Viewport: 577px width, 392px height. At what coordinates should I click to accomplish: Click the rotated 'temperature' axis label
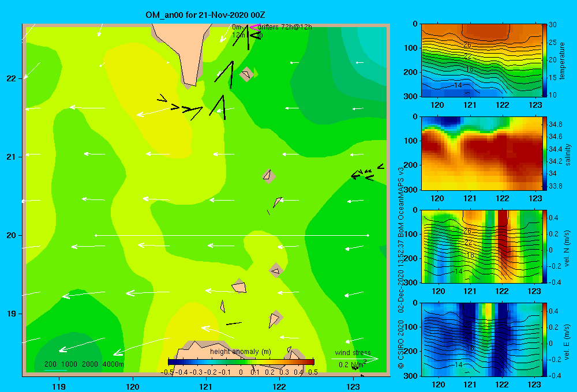562,61
